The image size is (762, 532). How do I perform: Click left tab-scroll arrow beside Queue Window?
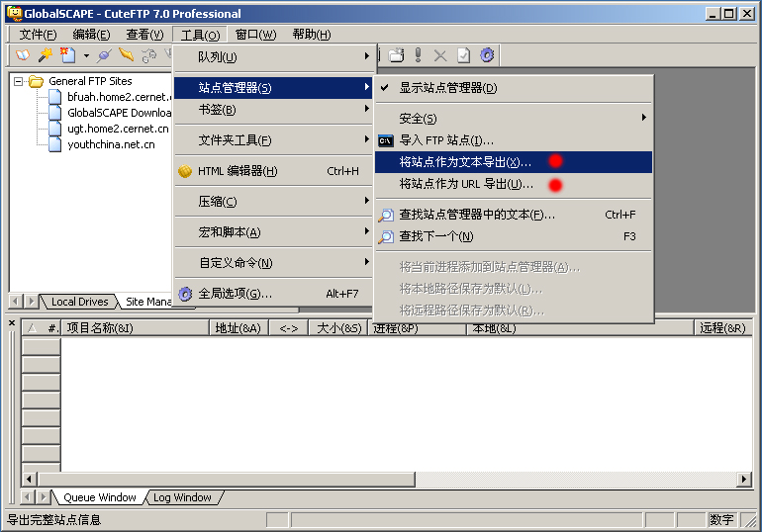[28, 497]
